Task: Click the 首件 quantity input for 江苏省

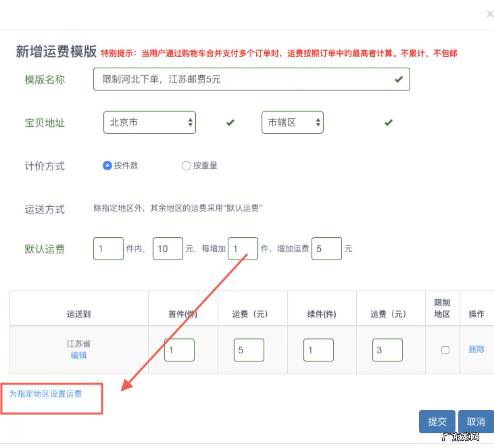Action: click(179, 350)
